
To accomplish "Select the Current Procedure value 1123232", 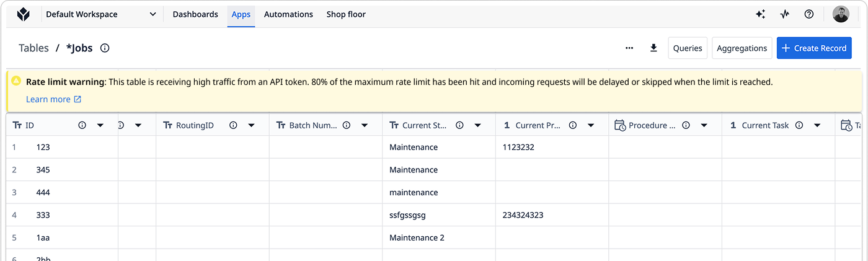I will pos(552,148).
